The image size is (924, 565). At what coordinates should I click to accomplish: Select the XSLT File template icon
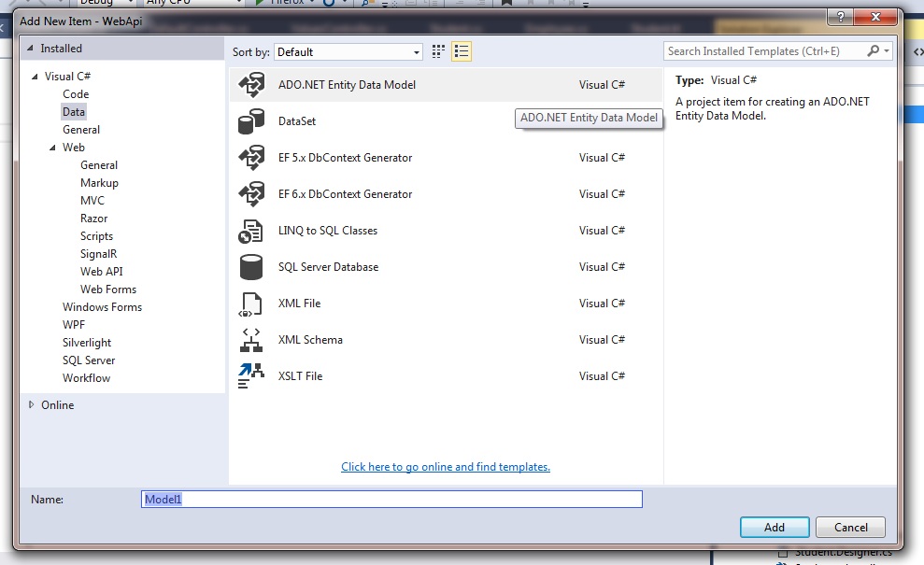[251, 376]
